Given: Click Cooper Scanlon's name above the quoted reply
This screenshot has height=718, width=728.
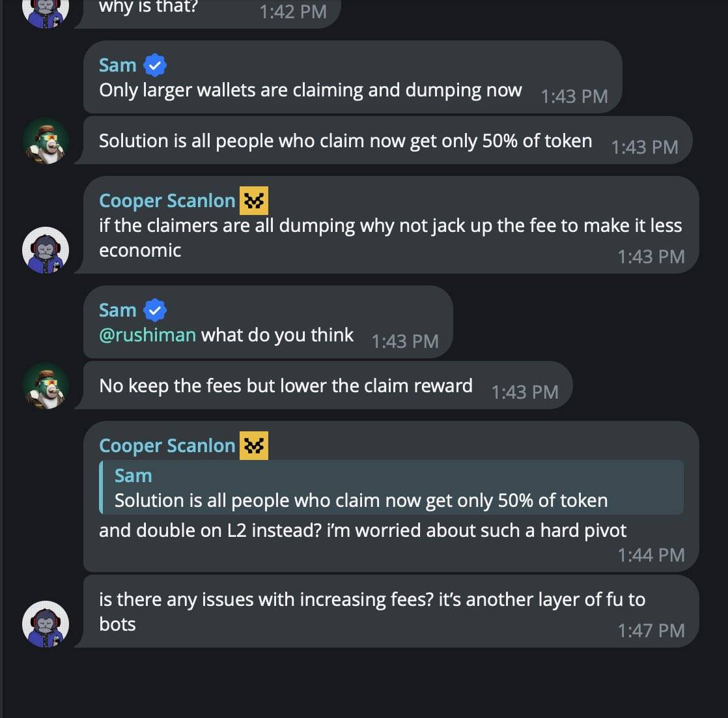Looking at the screenshot, I should 167,446.
